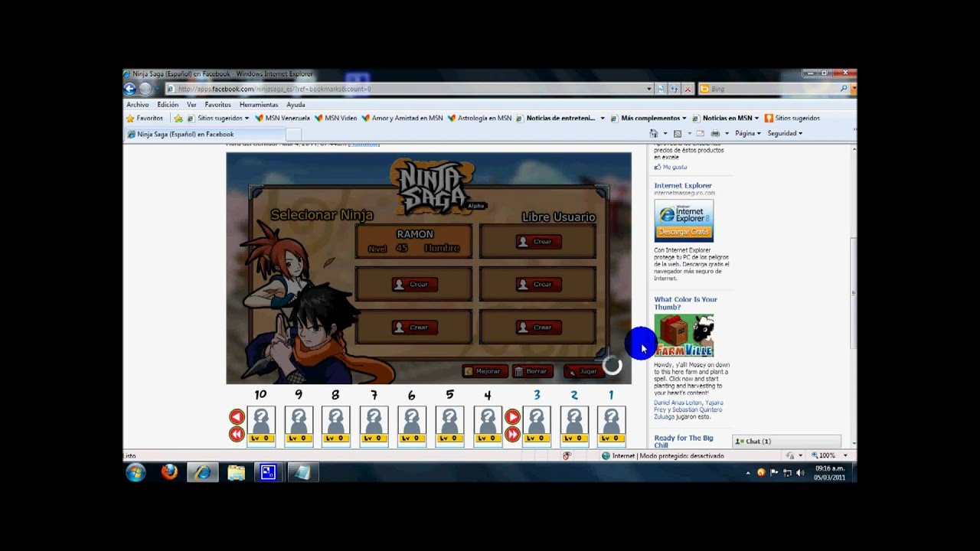Click the Crear button beside the RAMON slot
The height and width of the screenshot is (551, 980).
coord(537,242)
